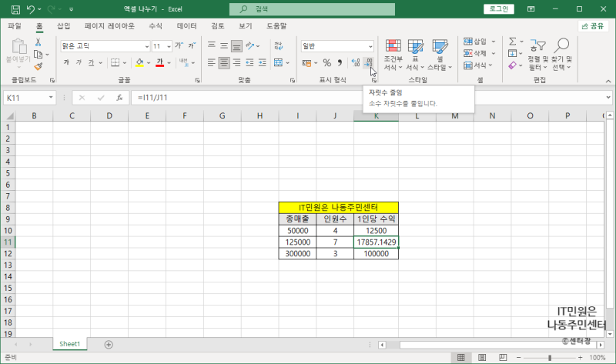The image size is (616, 364).
Task: Adjust the zoom slider handle
Action: (x=550, y=357)
